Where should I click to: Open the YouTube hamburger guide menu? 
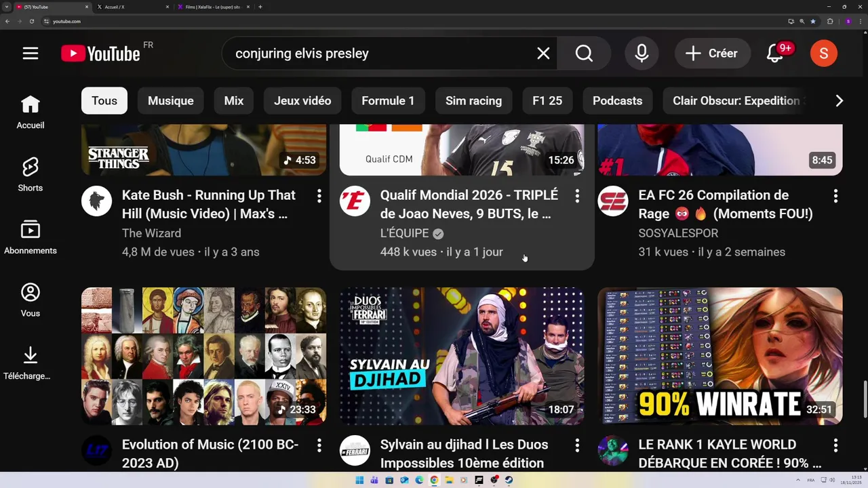coord(31,53)
